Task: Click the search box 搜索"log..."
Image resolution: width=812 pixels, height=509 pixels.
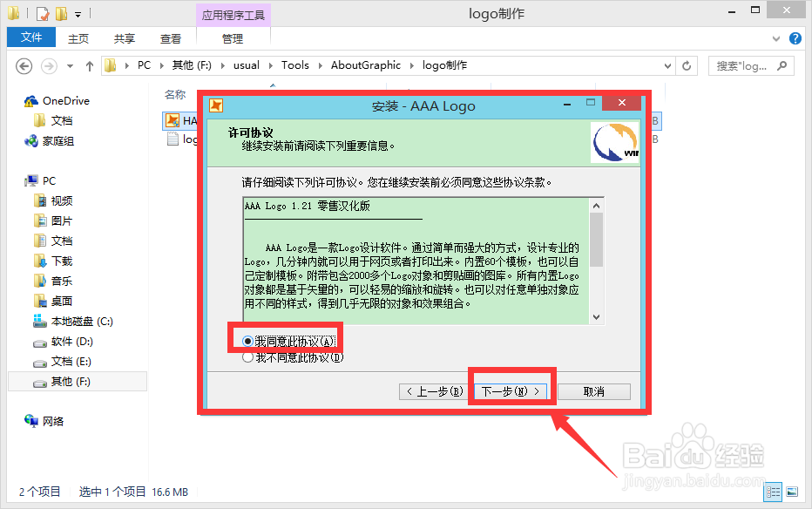Action: tap(751, 65)
